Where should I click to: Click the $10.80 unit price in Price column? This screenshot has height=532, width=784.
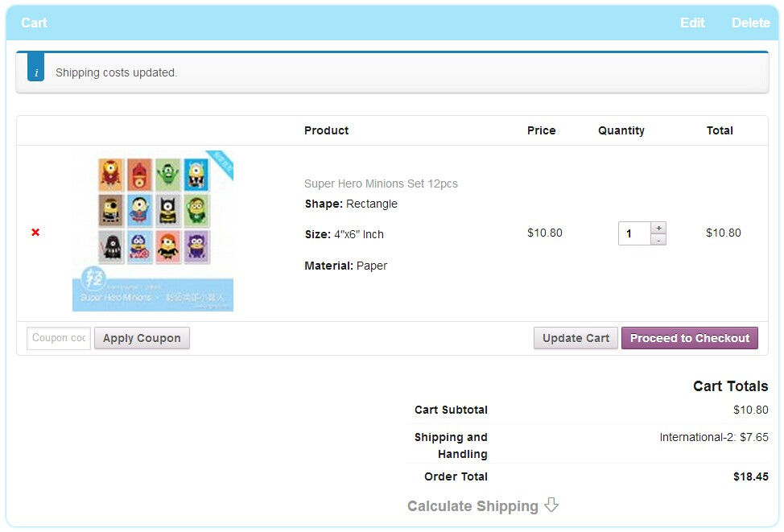[x=544, y=233]
